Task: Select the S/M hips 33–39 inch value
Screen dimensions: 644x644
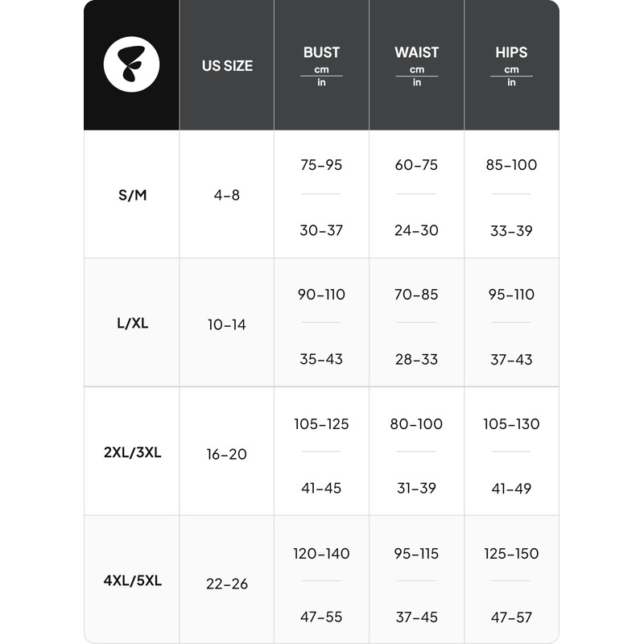Action: tap(511, 230)
